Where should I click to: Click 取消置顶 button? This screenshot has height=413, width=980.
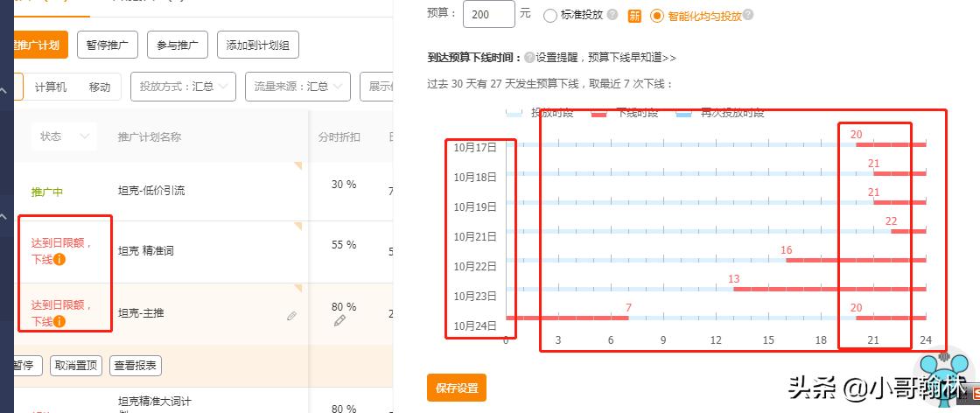(x=76, y=366)
